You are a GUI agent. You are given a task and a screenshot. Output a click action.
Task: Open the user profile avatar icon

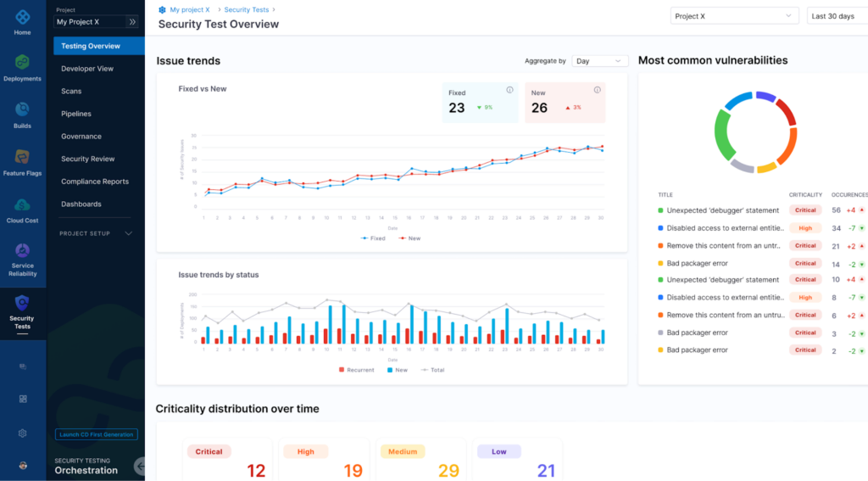coord(23,466)
